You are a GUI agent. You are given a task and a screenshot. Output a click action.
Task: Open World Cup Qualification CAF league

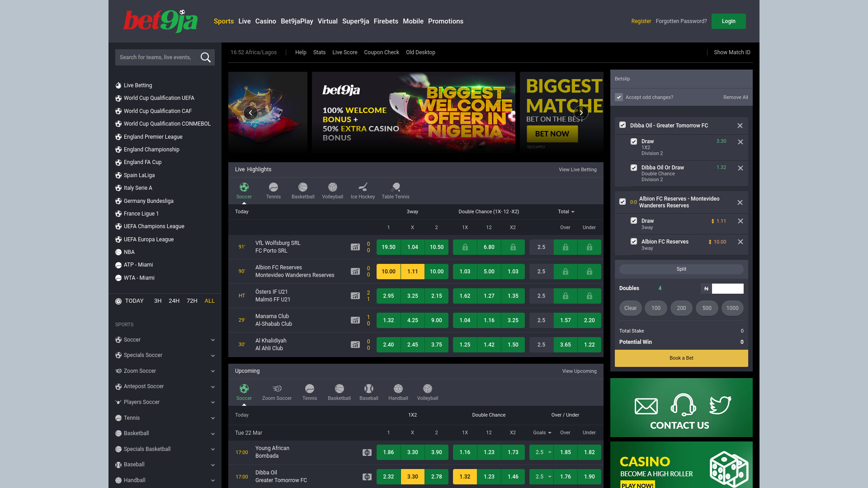pyautogui.click(x=158, y=111)
